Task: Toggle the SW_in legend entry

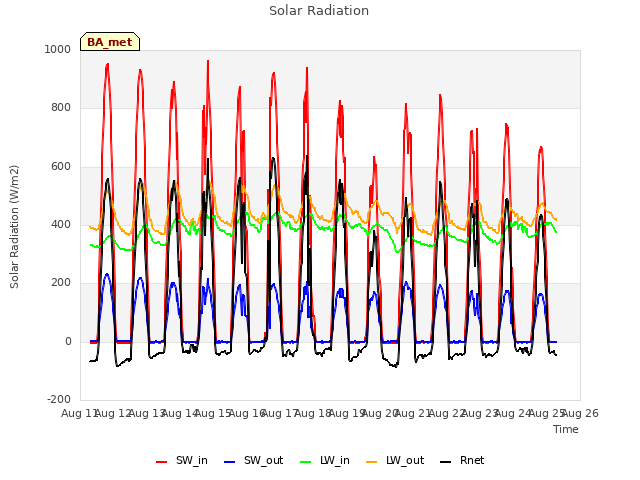Action: coord(182,461)
